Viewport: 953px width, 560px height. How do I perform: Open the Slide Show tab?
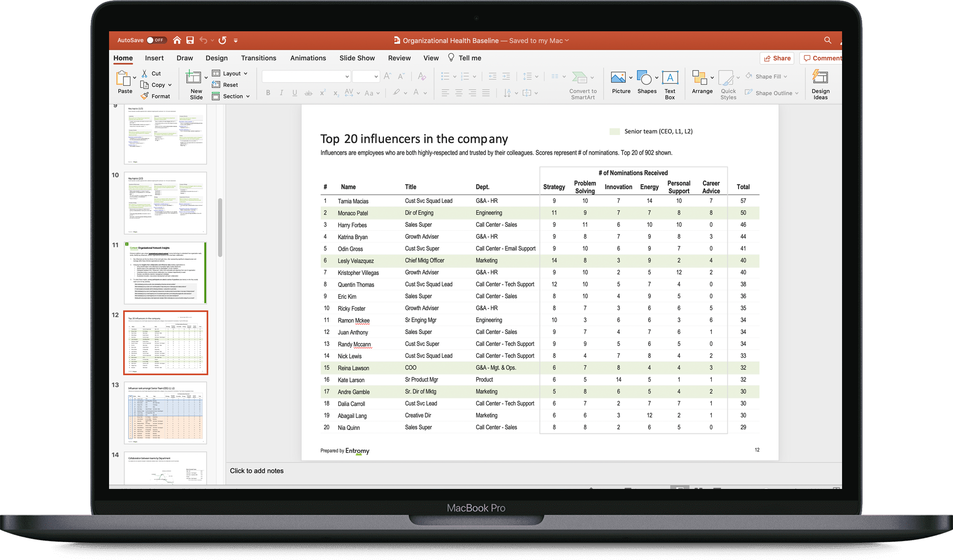point(357,58)
